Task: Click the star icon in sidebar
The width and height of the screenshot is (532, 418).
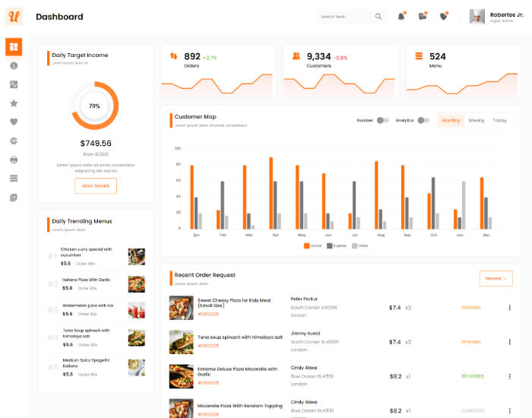Action: (x=14, y=103)
